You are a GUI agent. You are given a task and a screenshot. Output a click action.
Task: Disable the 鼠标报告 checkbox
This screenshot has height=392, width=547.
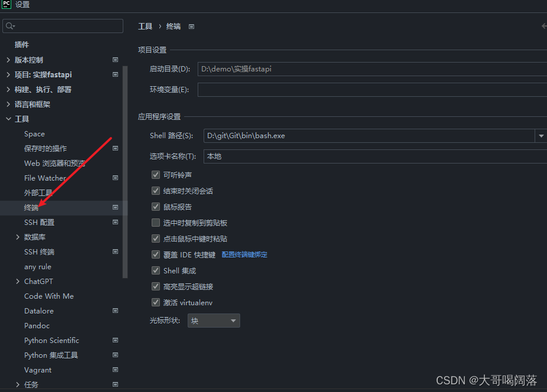pos(155,207)
